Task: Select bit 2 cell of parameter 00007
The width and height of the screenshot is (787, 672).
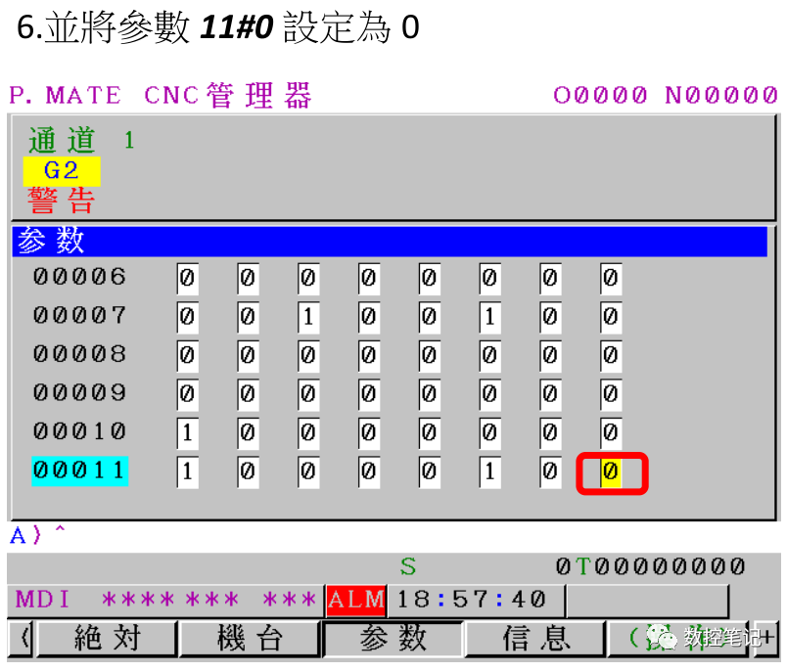Action: (489, 318)
